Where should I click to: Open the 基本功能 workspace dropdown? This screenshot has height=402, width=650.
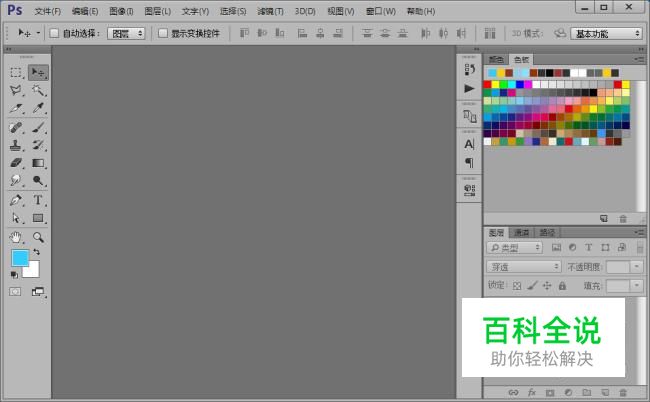(607, 33)
